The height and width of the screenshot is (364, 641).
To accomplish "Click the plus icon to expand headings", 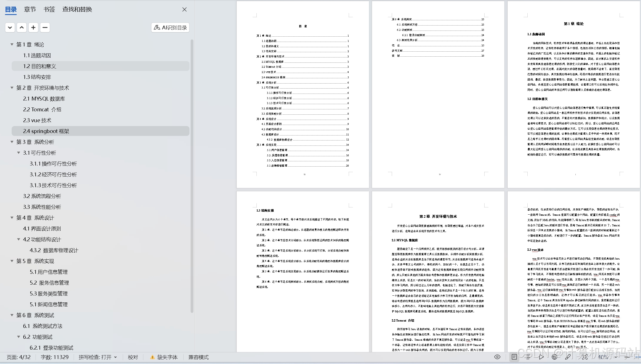I will coord(33,27).
